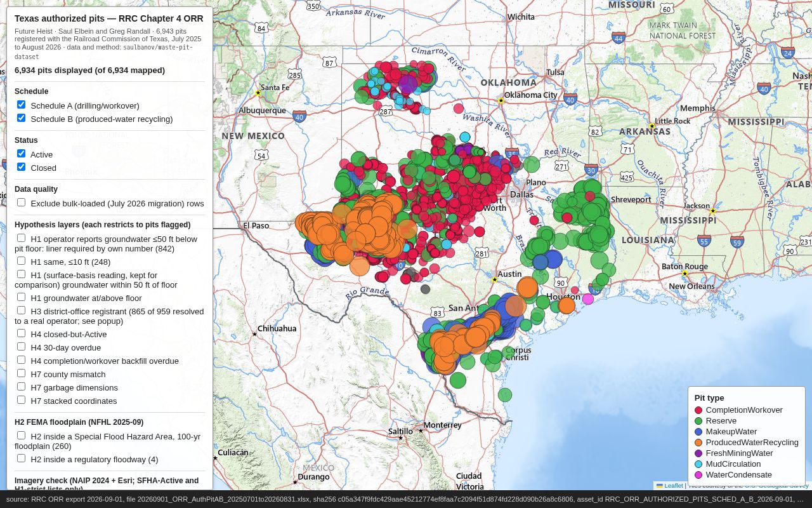Enable H2 inside a Special Flood Hazard Area

click(22, 435)
